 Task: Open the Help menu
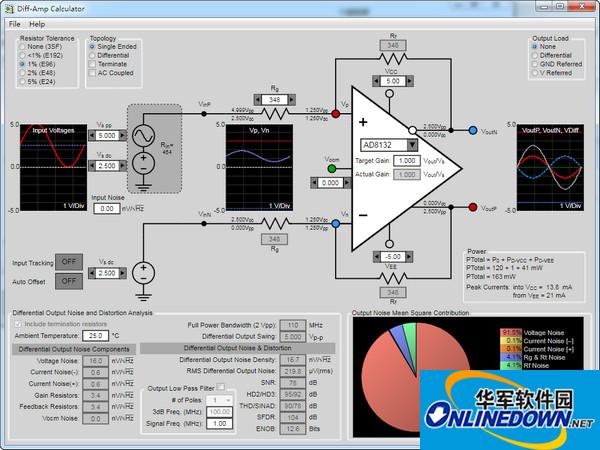click(x=37, y=24)
